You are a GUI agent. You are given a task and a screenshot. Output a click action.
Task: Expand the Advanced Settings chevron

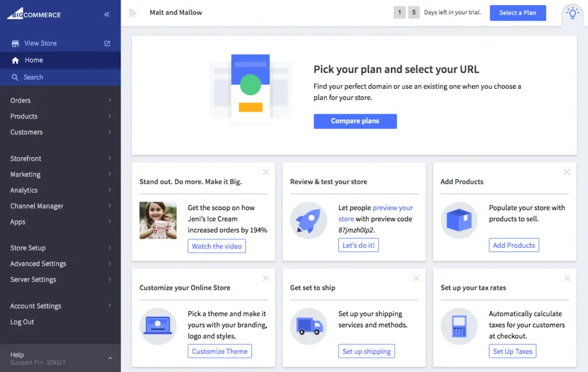coord(110,263)
